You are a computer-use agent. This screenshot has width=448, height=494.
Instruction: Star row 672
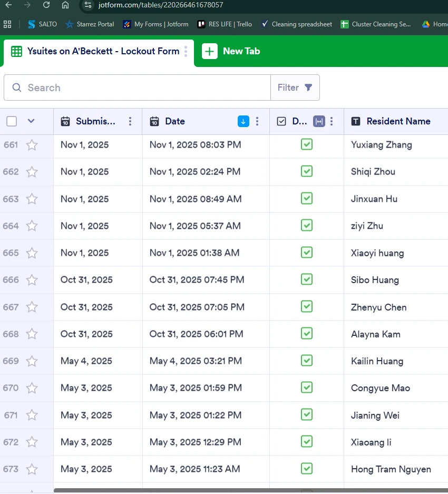pos(32,442)
